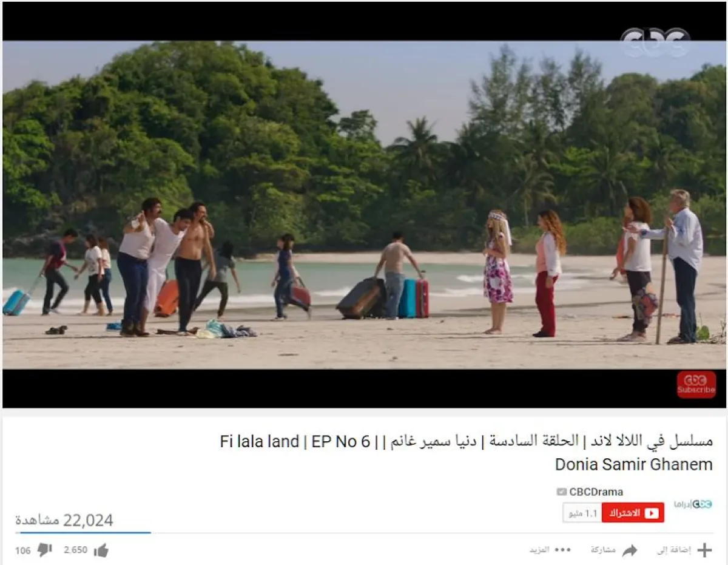The height and width of the screenshot is (565, 728).
Task: Click the 106 dislikes count
Action: tap(23, 550)
